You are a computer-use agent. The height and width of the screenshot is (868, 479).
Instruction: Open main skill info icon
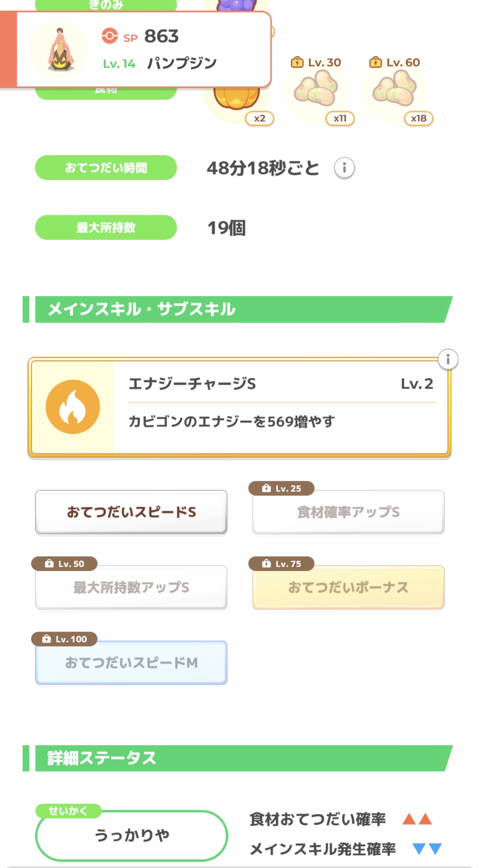point(447,360)
